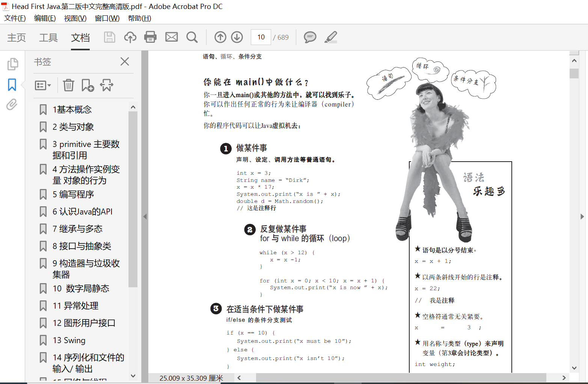Click the share document upload icon
The width and height of the screenshot is (588, 384).
130,37
